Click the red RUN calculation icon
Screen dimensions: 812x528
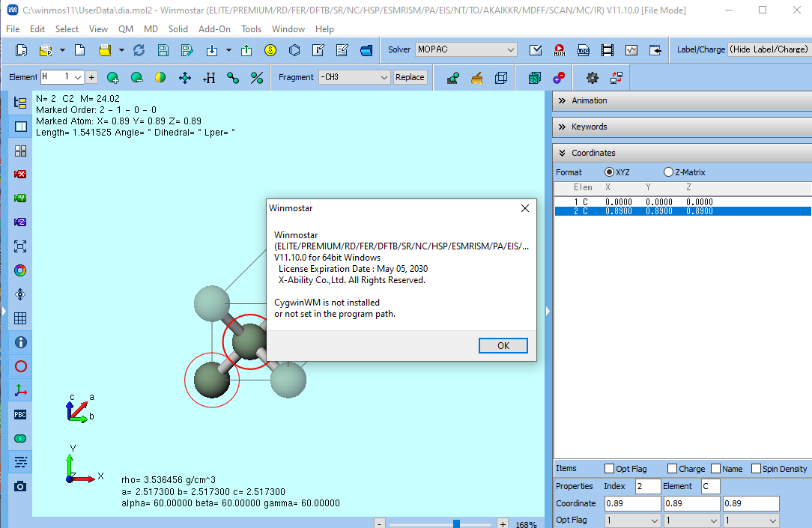point(560,50)
